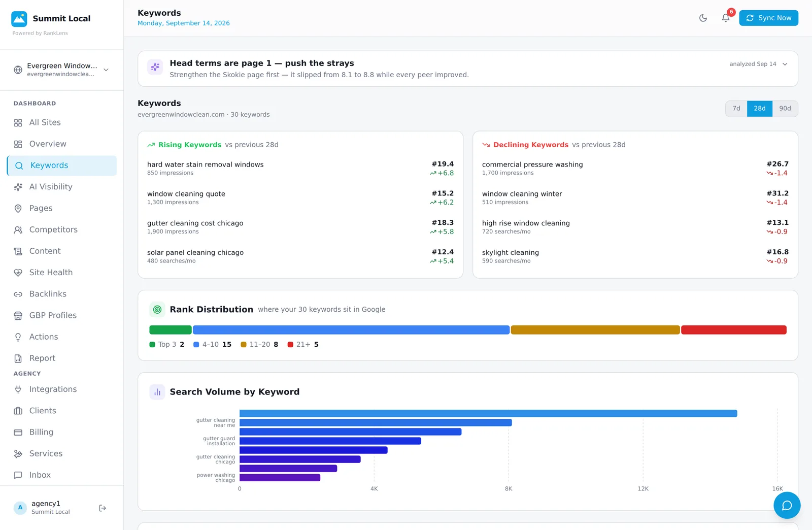Click the blue 4–10 distribution segment
This screenshot has width=812, height=530.
(x=351, y=330)
